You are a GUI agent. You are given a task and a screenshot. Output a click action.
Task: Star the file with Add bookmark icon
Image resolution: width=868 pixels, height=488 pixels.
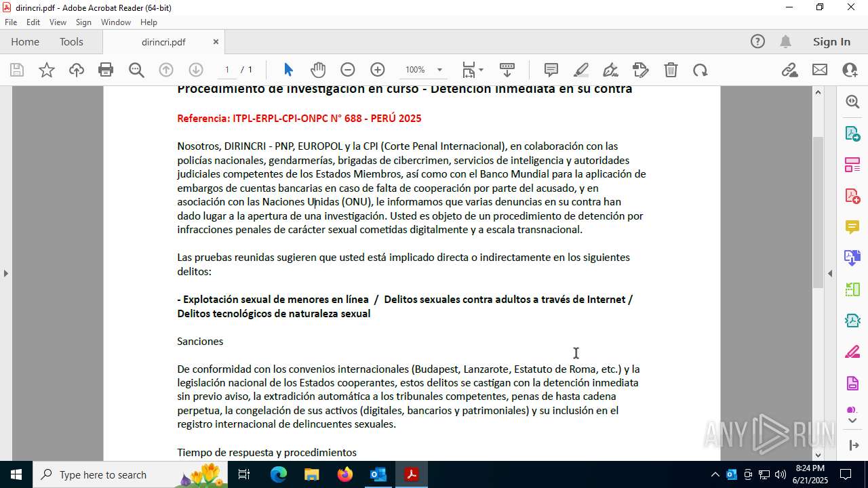click(47, 70)
